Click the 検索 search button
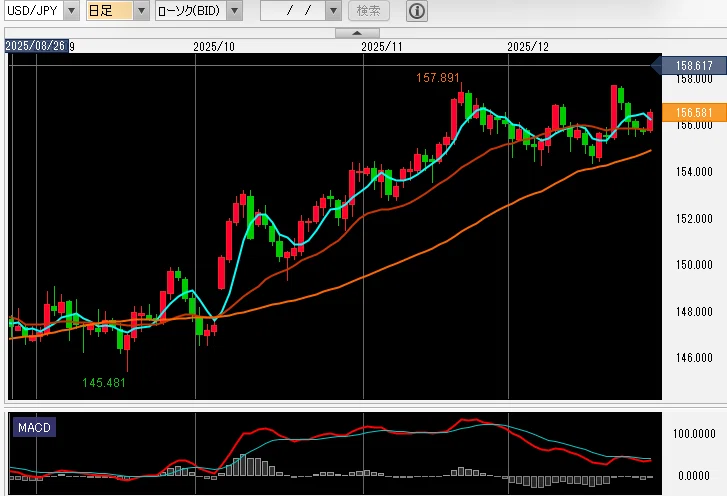 tap(369, 11)
